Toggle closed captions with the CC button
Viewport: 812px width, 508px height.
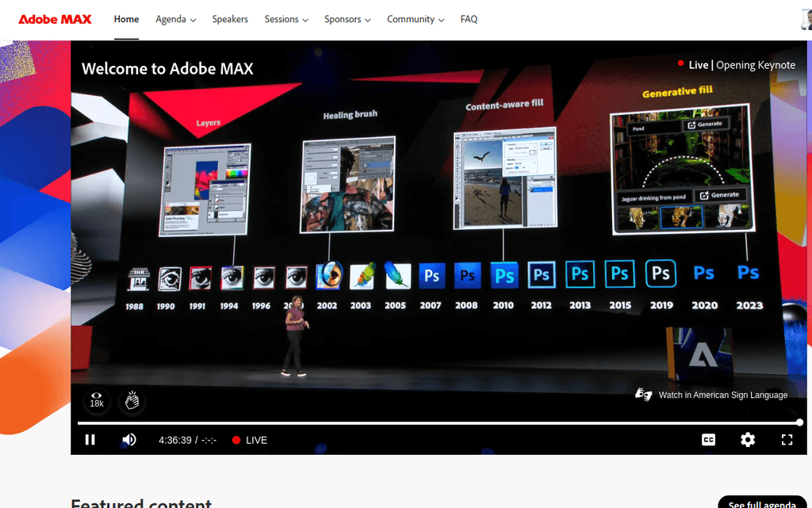click(708, 440)
